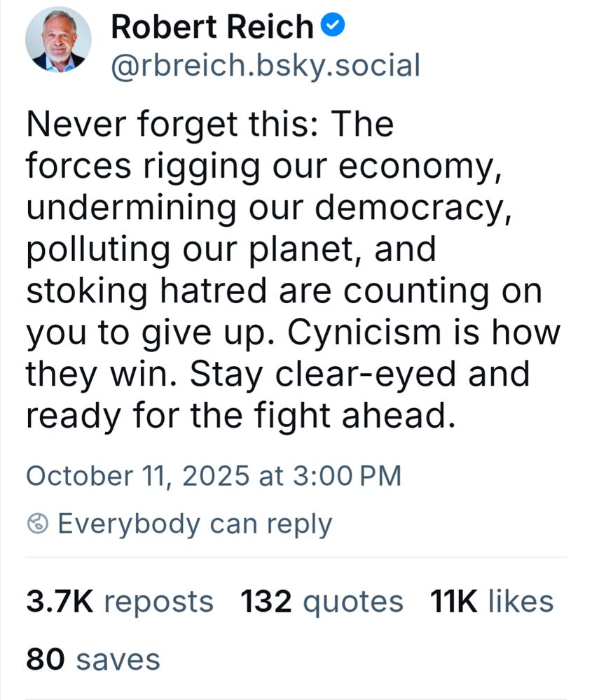Click the globe reply-settings icon
This screenshot has width=592, height=700.
tap(38, 523)
